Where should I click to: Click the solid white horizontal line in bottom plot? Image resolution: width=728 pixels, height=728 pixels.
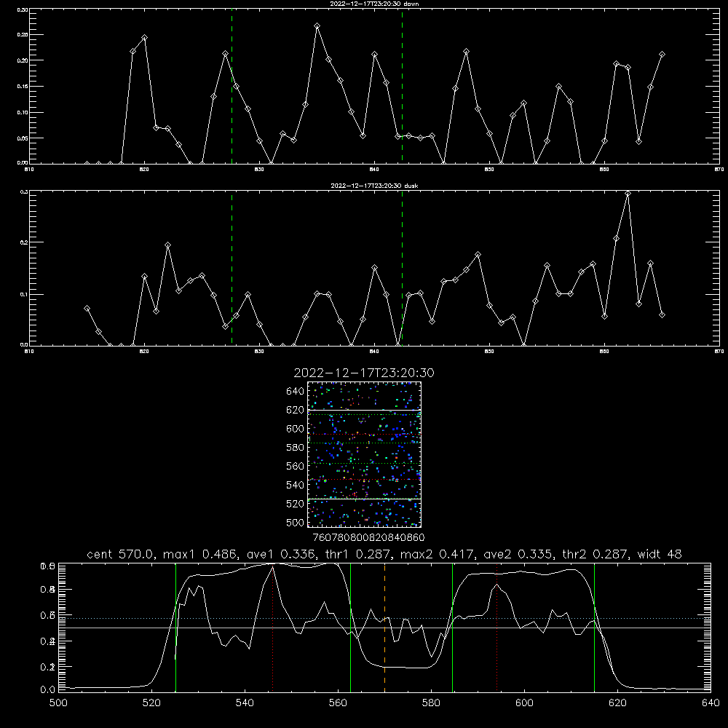pyautogui.click(x=384, y=628)
